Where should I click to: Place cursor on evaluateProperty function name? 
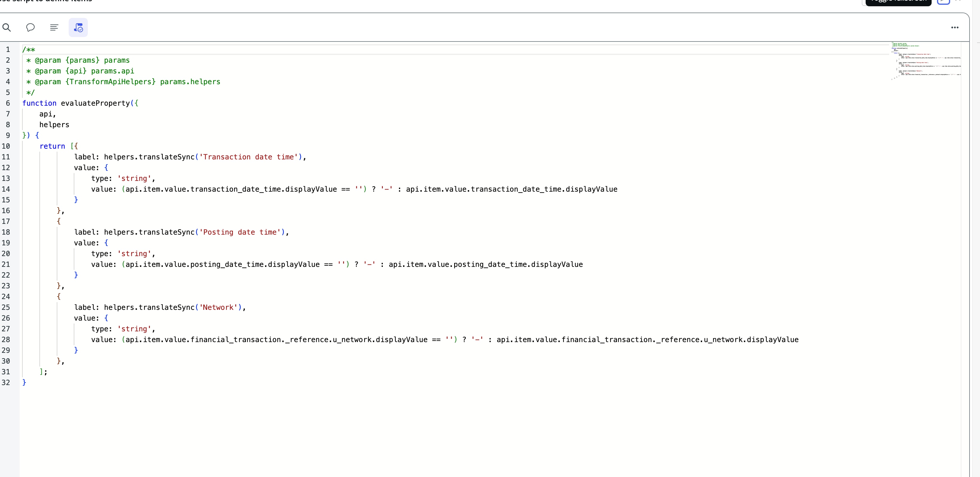tap(95, 103)
